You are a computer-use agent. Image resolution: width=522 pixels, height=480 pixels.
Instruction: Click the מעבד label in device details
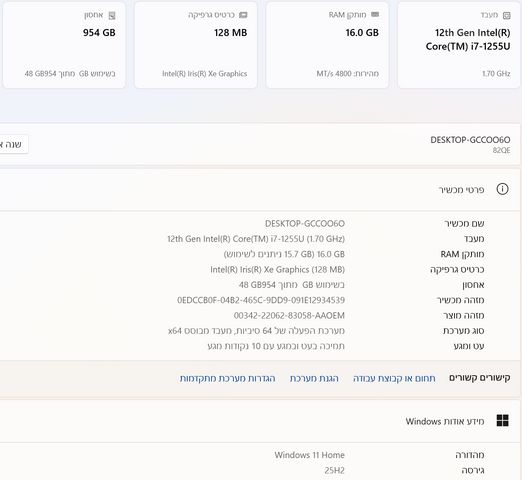(474, 239)
